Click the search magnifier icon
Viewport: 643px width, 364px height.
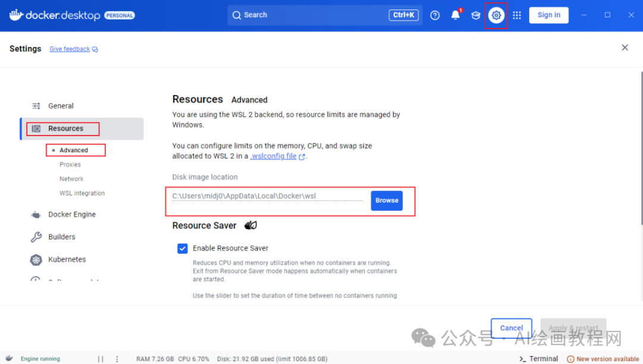[x=236, y=15]
